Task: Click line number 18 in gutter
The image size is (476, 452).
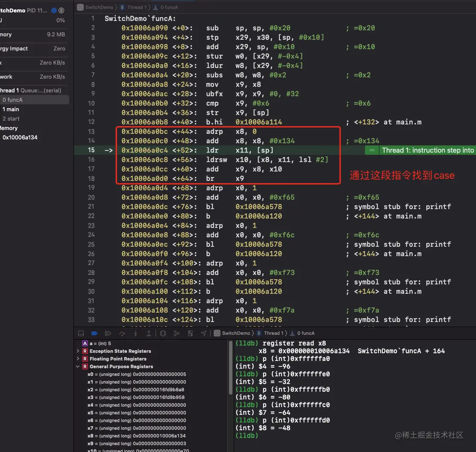Action: pyautogui.click(x=91, y=178)
